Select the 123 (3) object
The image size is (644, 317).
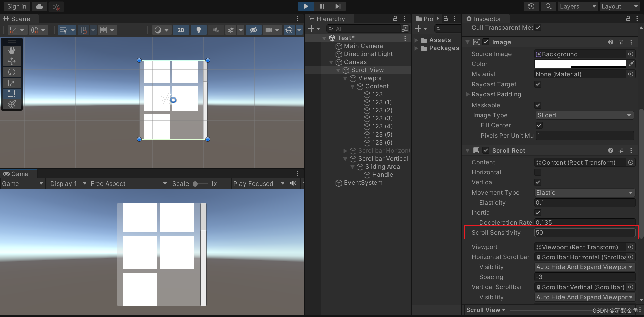coord(382,118)
